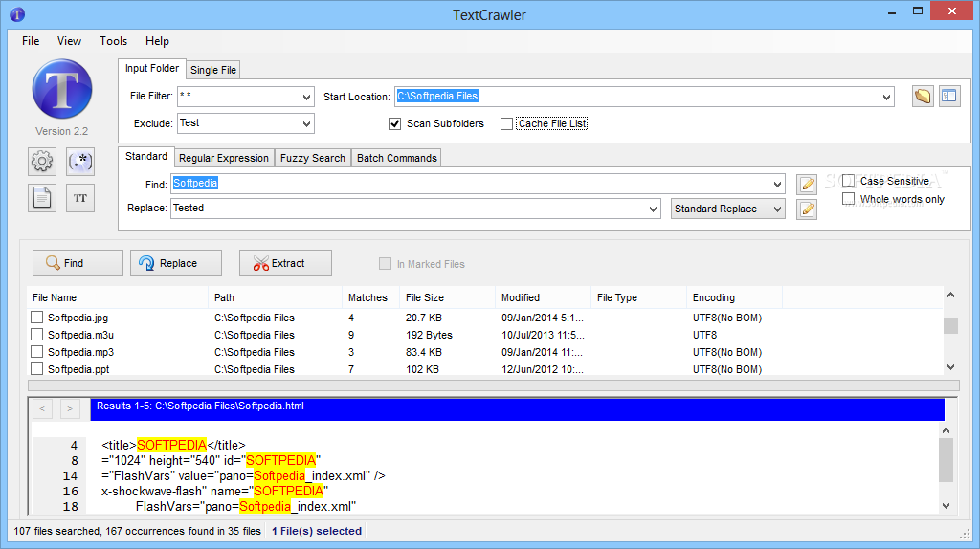
Task: Click the results pane scroll down arrow
Action: [946, 506]
